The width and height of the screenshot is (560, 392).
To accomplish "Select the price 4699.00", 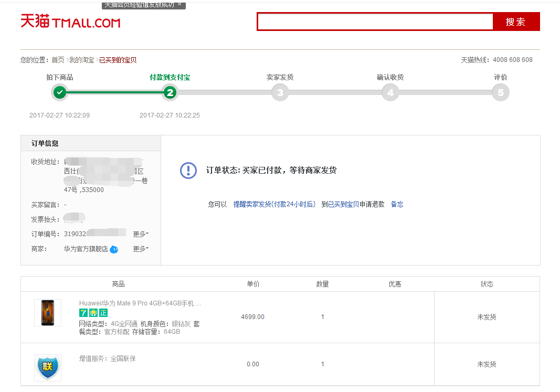I will (x=252, y=316).
